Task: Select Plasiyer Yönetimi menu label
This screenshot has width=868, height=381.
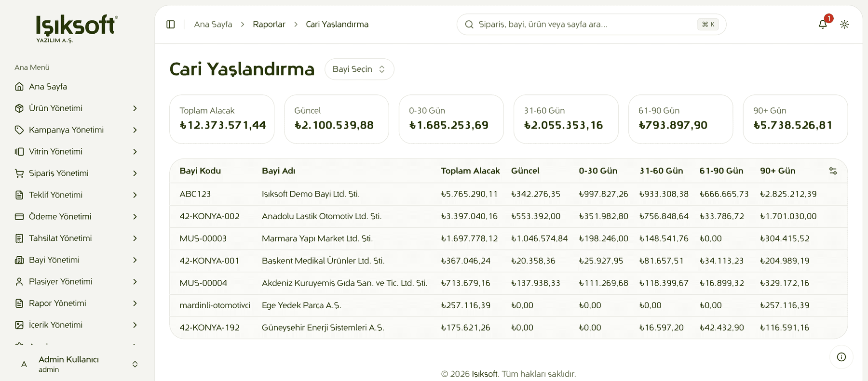Action: point(61,282)
